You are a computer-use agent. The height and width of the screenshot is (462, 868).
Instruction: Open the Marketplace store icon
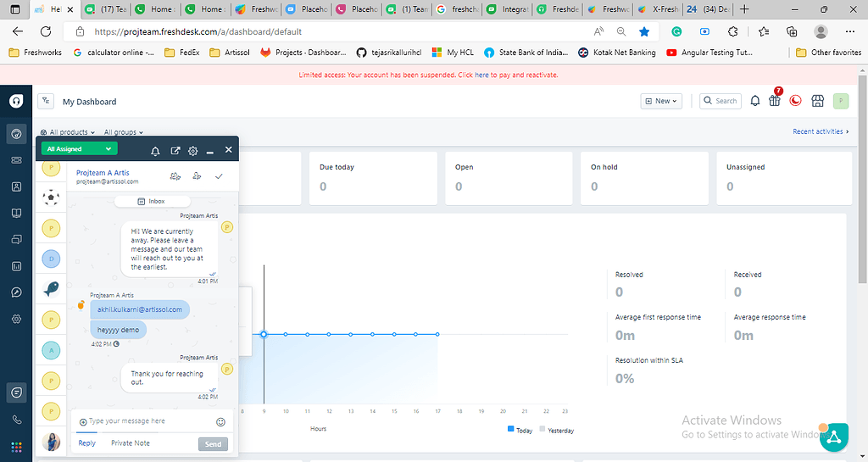(x=818, y=101)
